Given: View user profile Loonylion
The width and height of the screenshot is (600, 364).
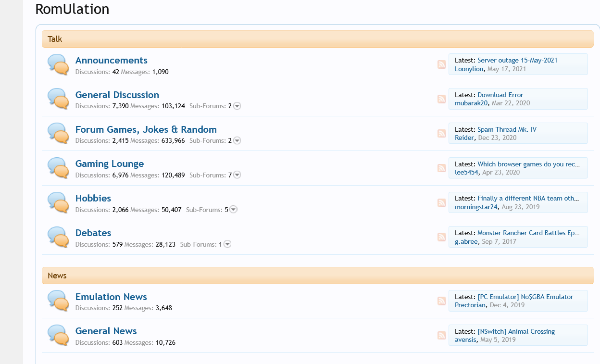Looking at the screenshot, I should [469, 69].
